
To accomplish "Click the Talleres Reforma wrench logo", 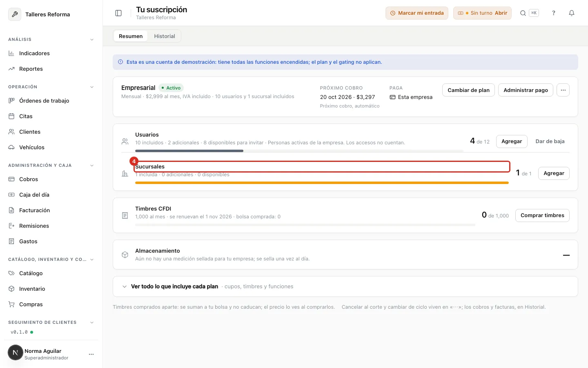I will tap(15, 14).
